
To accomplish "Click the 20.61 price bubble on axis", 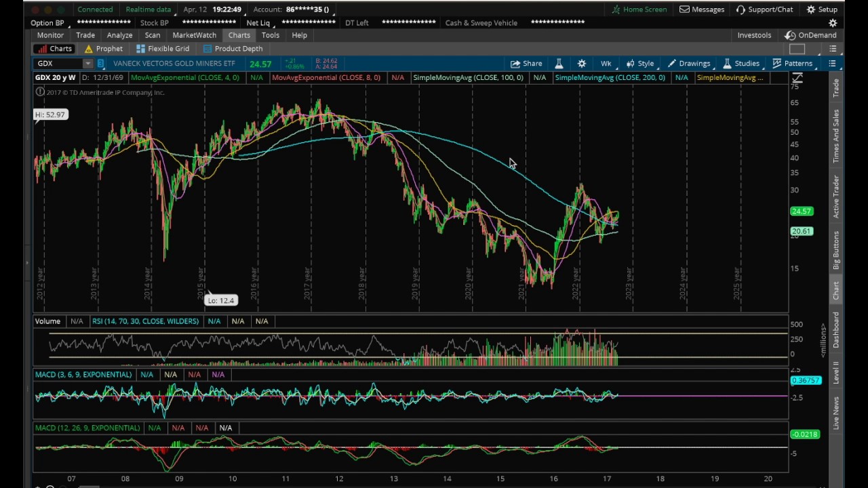I will pyautogui.click(x=802, y=231).
